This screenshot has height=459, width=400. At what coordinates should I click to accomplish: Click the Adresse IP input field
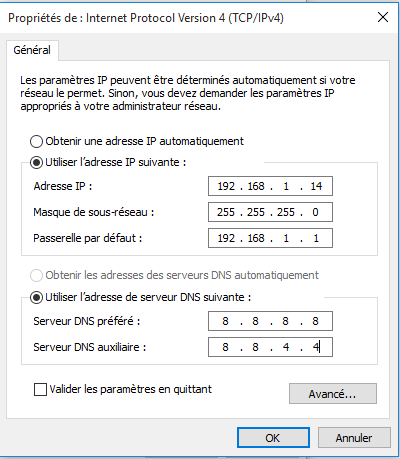click(270, 186)
